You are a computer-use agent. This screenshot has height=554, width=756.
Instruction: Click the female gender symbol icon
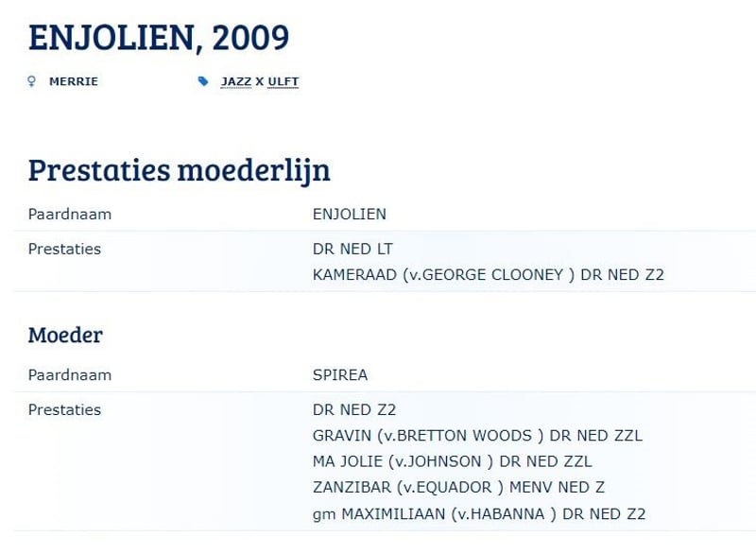pos(32,81)
